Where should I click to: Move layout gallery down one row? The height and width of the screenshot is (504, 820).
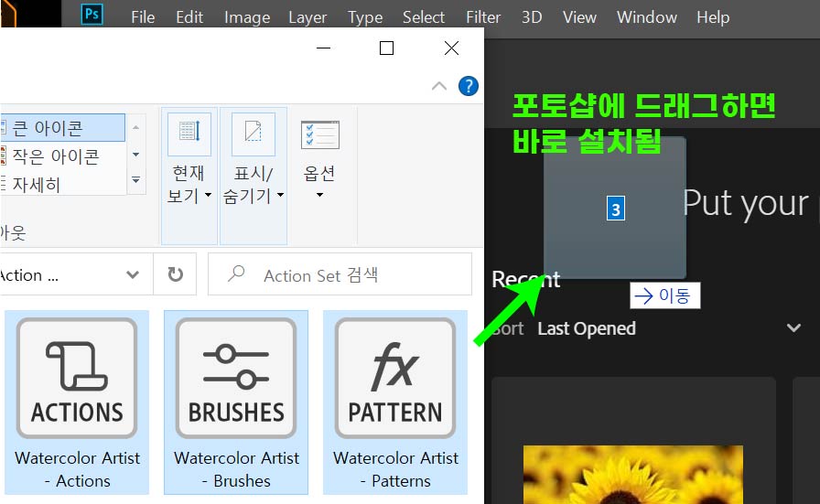coord(136,155)
